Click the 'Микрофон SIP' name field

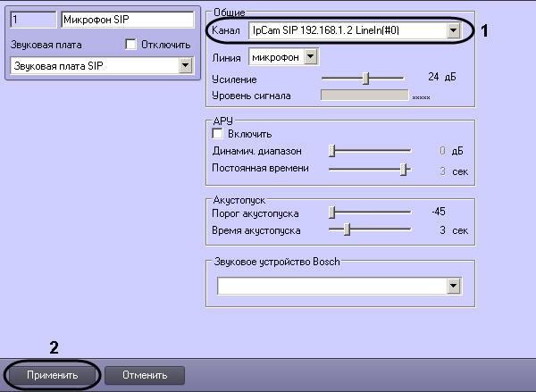(x=125, y=19)
